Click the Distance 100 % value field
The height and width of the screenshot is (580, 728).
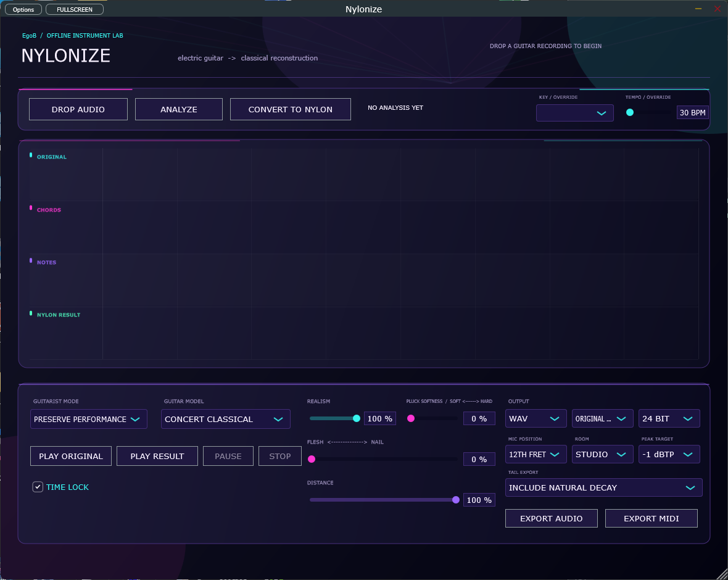(479, 500)
